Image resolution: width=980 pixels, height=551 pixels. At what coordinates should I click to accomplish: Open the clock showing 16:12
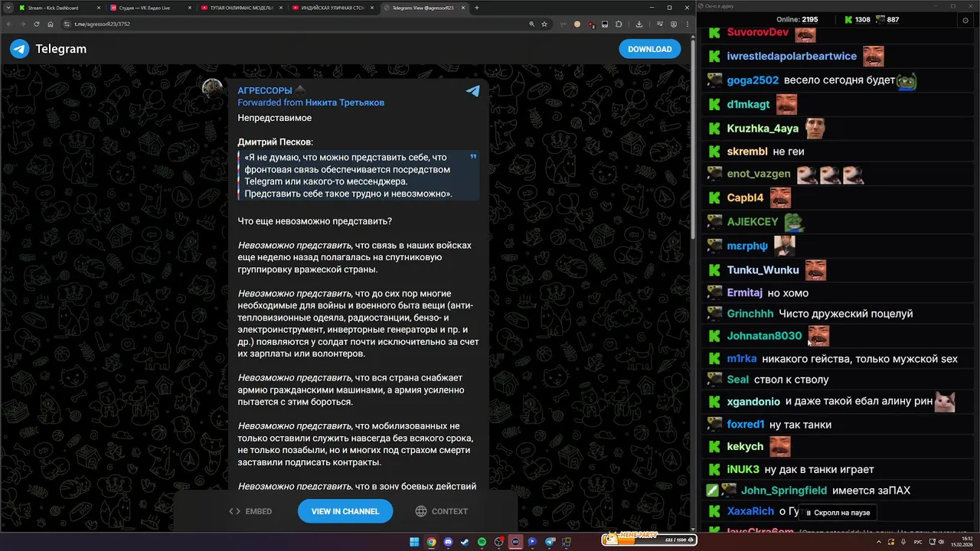[x=962, y=542]
